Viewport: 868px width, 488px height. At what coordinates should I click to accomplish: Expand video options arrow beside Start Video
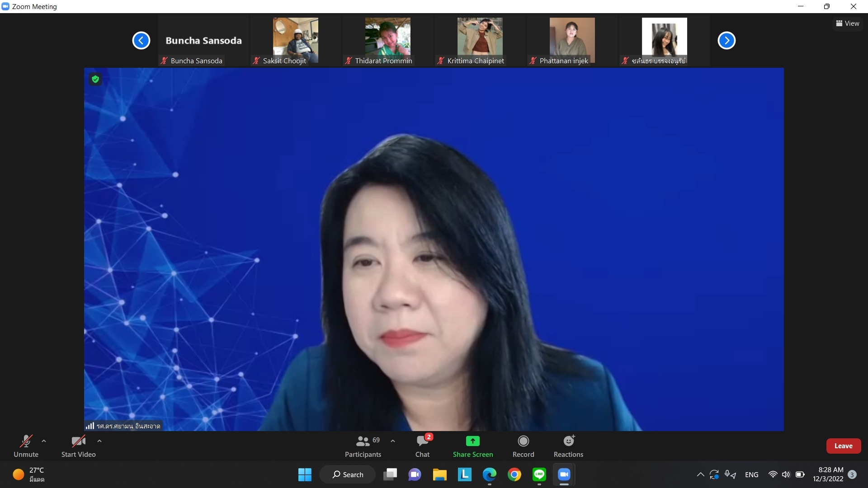[x=99, y=441]
